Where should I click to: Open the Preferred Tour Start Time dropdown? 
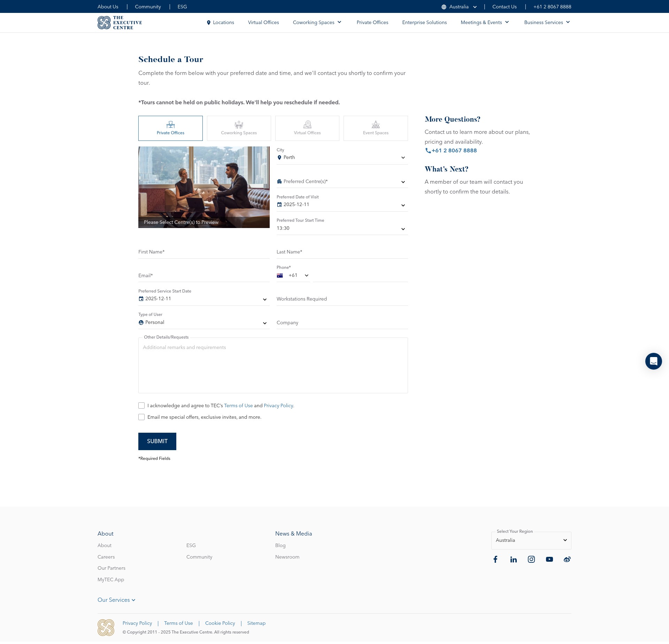click(x=342, y=228)
